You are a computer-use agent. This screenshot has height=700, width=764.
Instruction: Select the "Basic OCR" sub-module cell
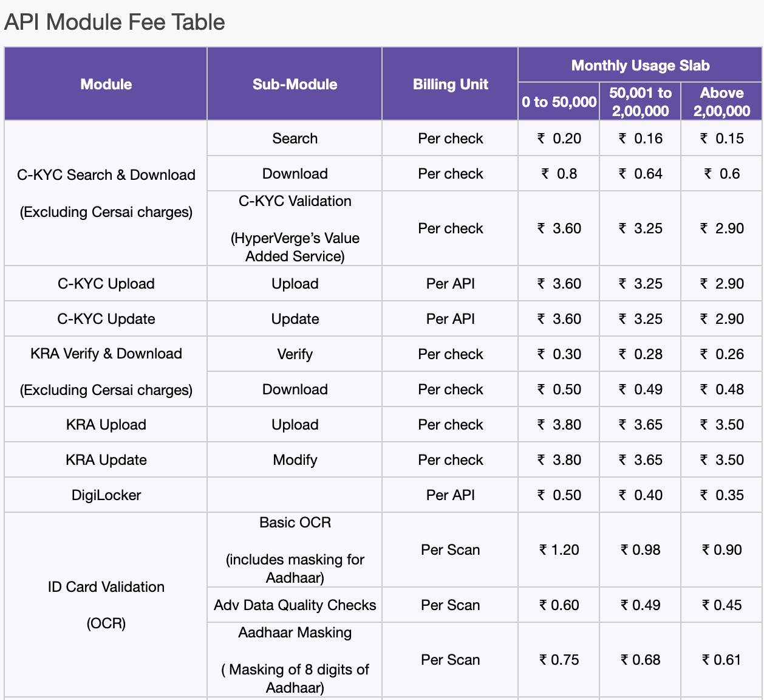pos(295,523)
